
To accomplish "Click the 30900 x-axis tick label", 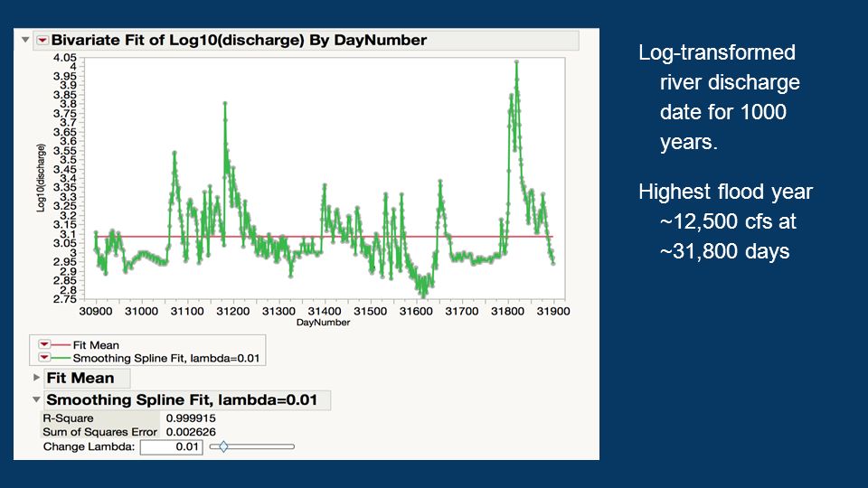I will 96,311.
